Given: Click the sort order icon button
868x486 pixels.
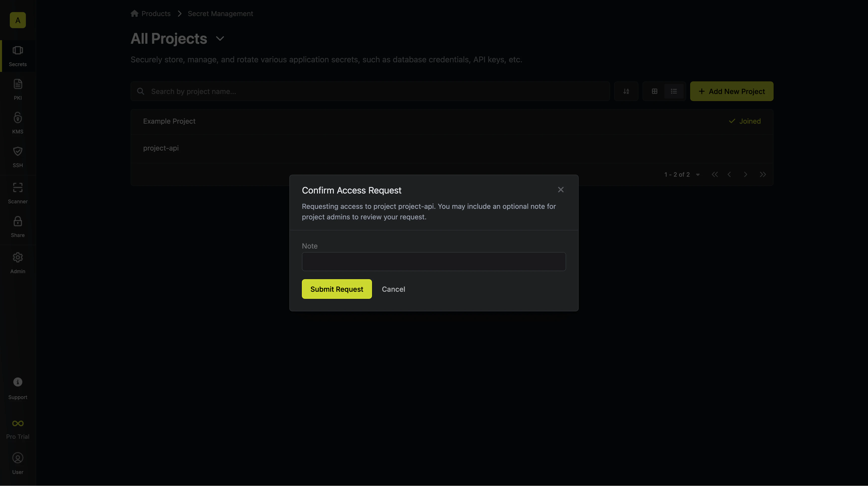Looking at the screenshot, I should click(626, 91).
